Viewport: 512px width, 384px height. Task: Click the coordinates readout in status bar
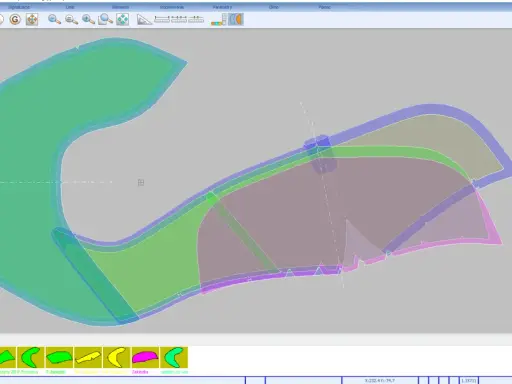tap(380, 380)
